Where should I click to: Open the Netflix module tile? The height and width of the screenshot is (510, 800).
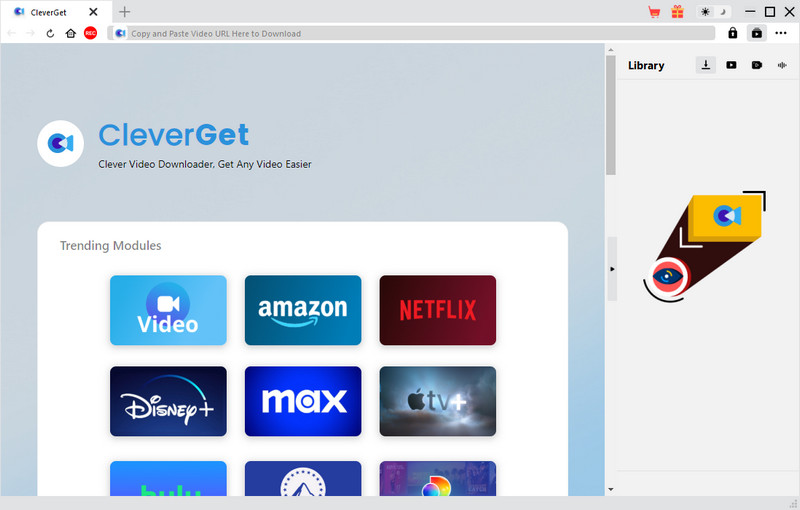437,310
